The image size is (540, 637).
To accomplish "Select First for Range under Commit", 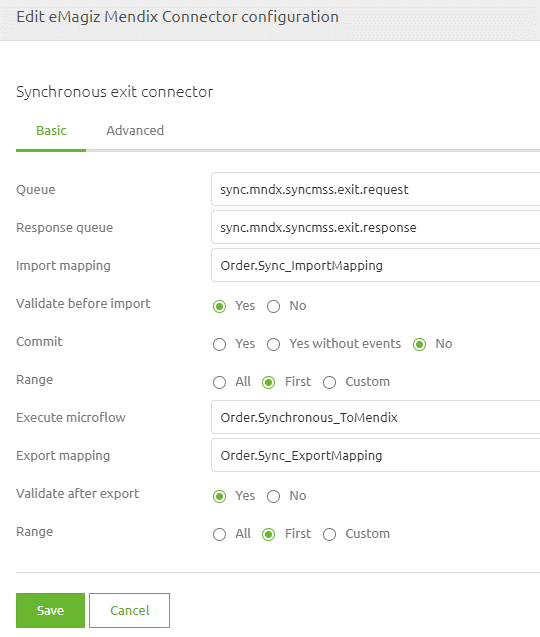I will 269,382.
